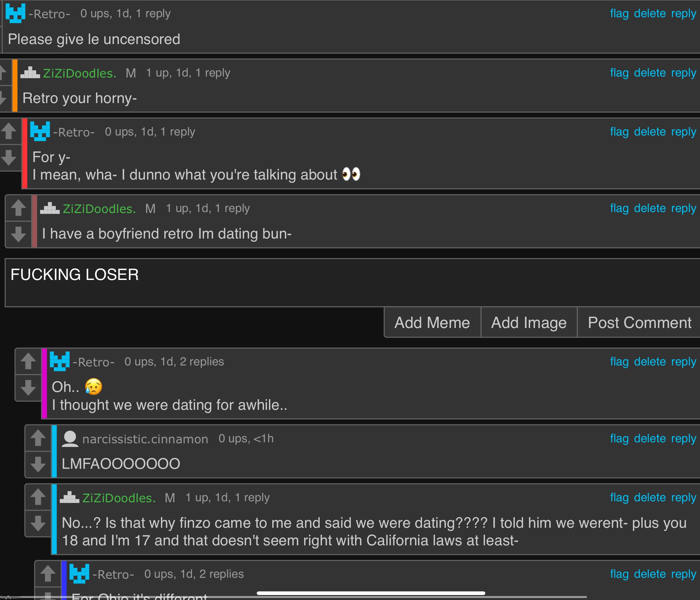This screenshot has height=600, width=700.
Task: Delete ZiZiDoodles' California laws comment
Action: [x=650, y=498]
